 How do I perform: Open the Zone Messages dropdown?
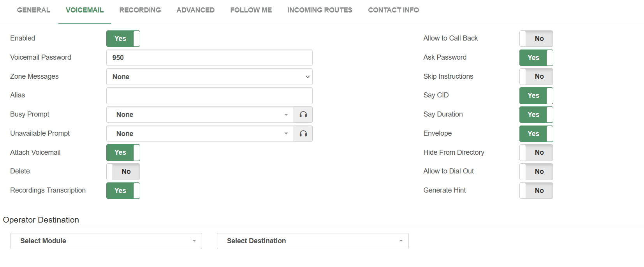(209, 77)
